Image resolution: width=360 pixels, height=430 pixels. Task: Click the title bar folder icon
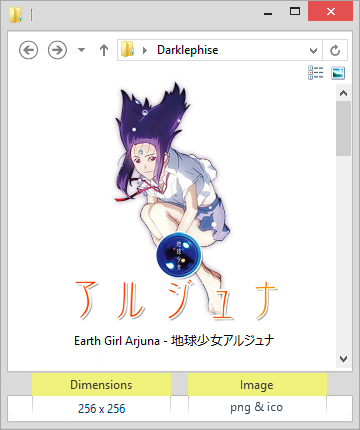(x=15, y=15)
